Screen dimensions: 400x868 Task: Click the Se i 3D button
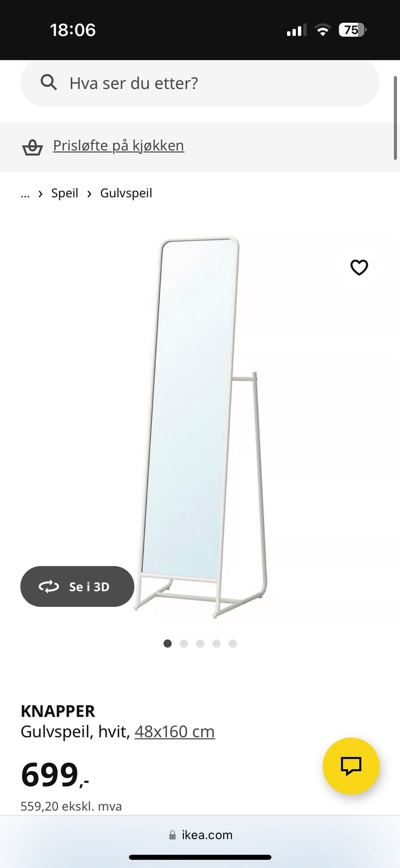pyautogui.click(x=77, y=586)
